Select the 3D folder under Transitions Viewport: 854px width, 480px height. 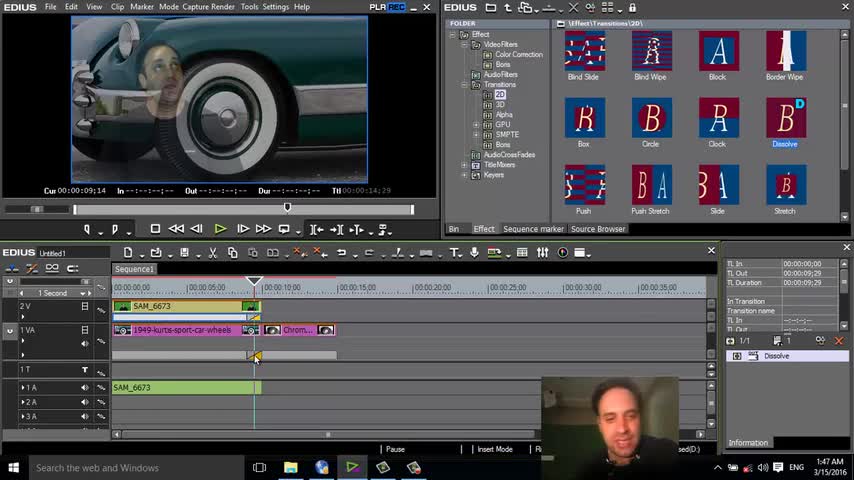[x=500, y=105]
